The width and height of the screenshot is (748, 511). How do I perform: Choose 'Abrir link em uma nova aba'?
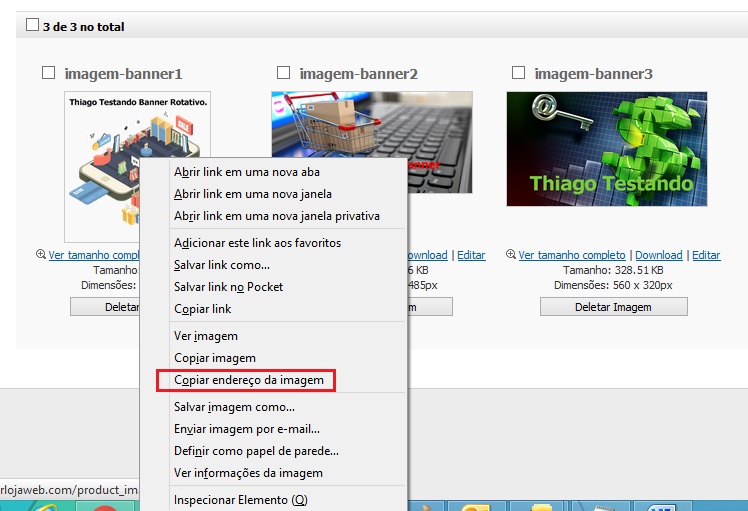point(247,172)
